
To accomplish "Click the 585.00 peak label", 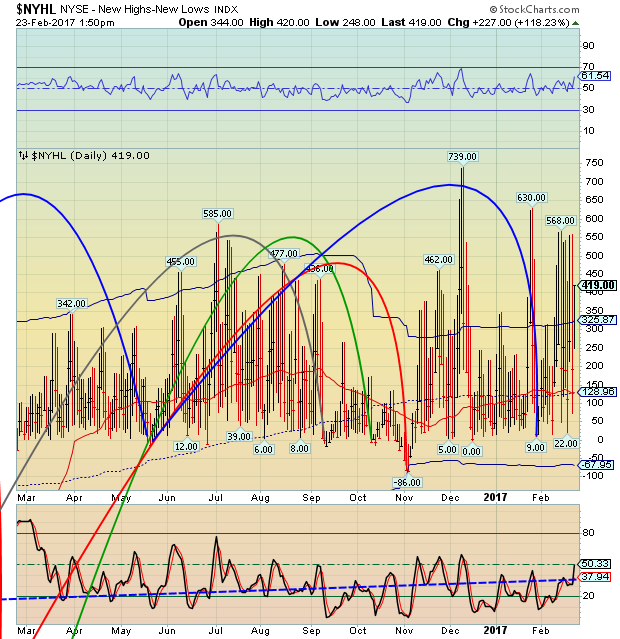I will [x=217, y=214].
